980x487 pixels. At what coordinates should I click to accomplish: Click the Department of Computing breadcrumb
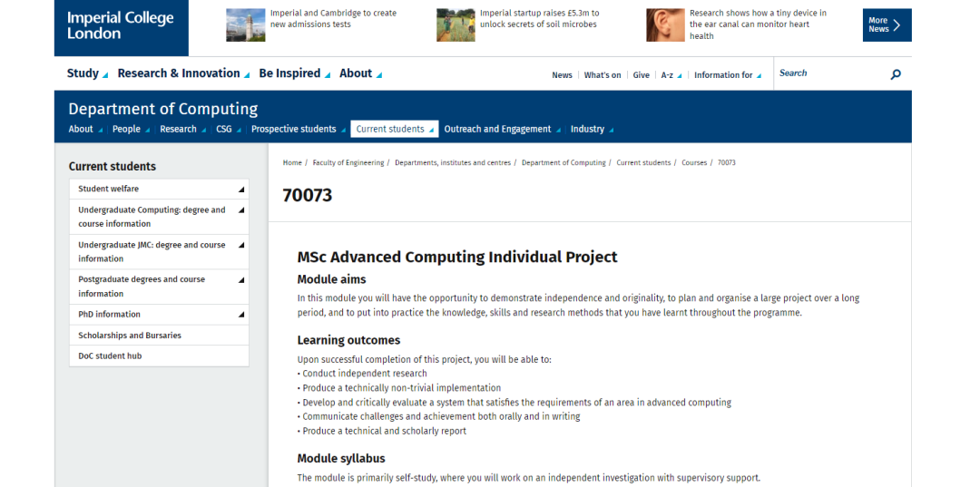pyautogui.click(x=563, y=162)
